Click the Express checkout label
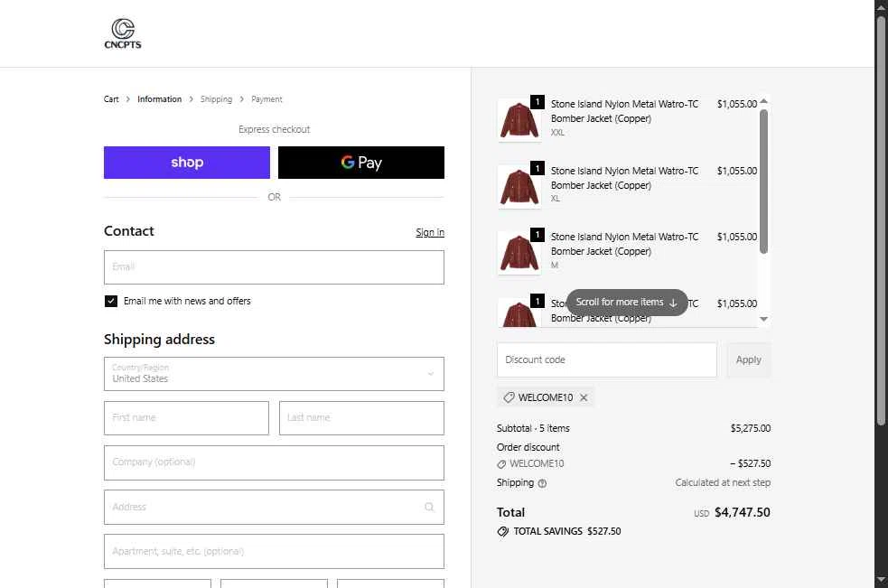The width and height of the screenshot is (888, 588). tap(274, 129)
